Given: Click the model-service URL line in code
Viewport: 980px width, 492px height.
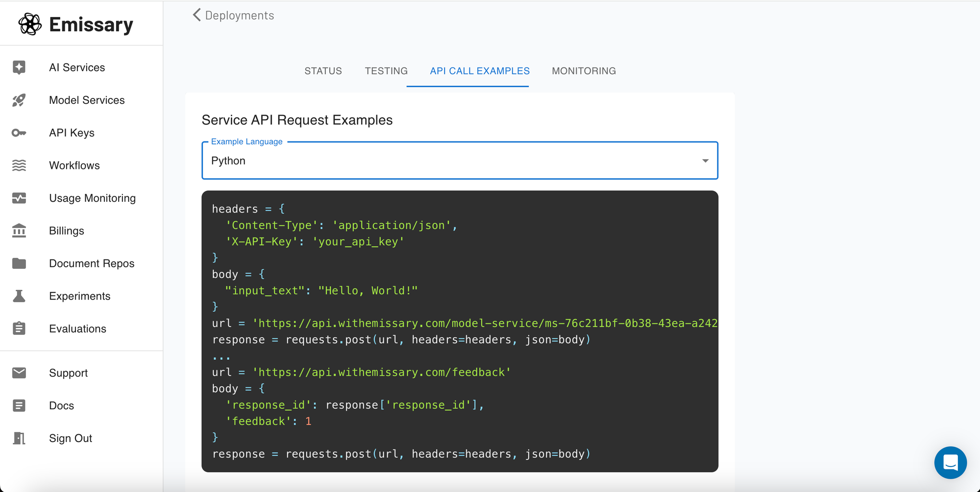Looking at the screenshot, I should [x=465, y=323].
